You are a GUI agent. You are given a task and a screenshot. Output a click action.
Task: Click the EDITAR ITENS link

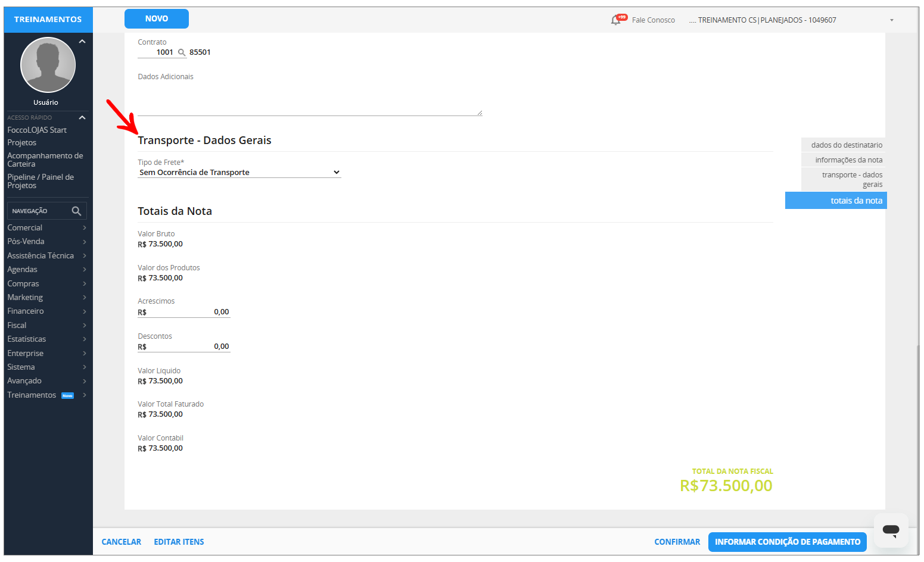tap(179, 542)
